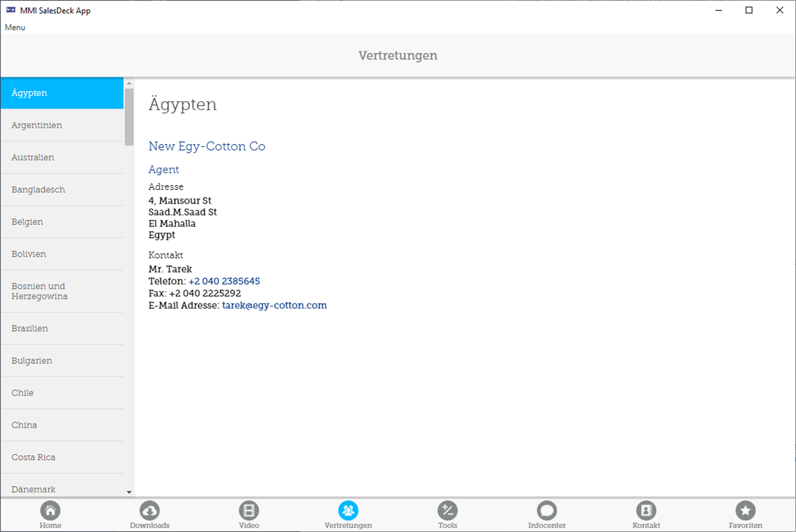Choose Australien from the list
This screenshot has width=796, height=532.
[x=33, y=158]
